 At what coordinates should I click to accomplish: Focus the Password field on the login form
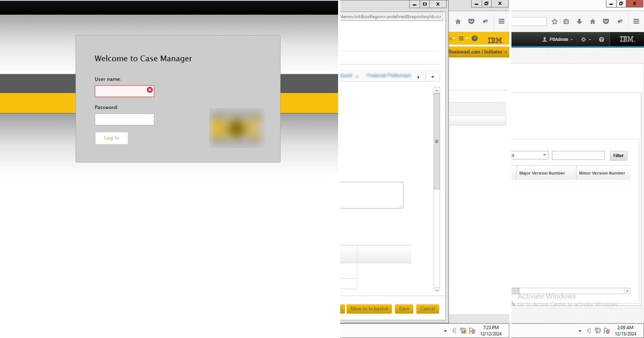125,119
